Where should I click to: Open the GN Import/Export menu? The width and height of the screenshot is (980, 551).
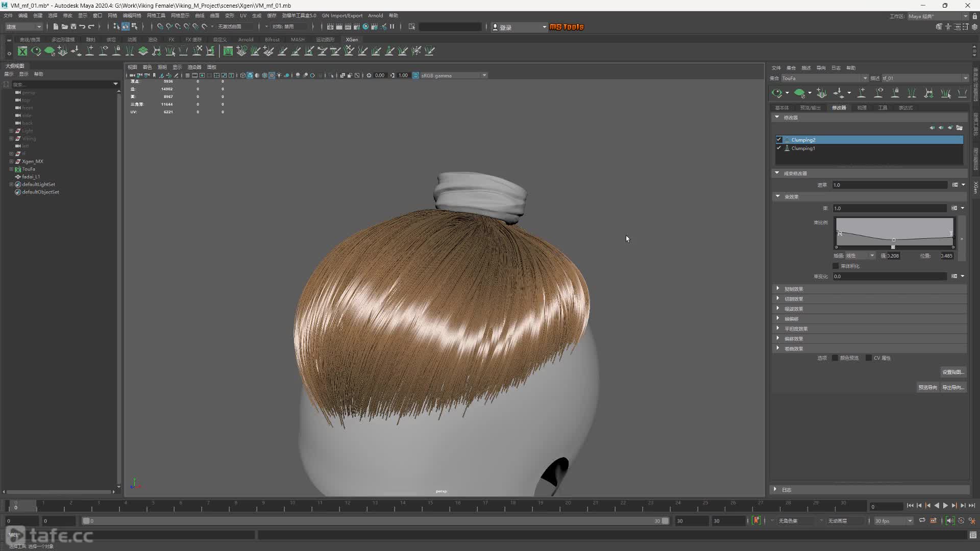point(342,15)
